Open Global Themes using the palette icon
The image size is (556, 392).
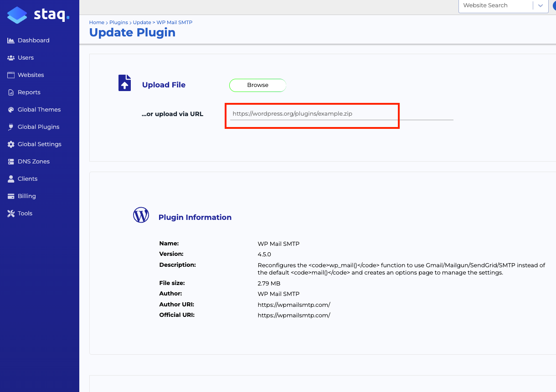click(x=10, y=109)
